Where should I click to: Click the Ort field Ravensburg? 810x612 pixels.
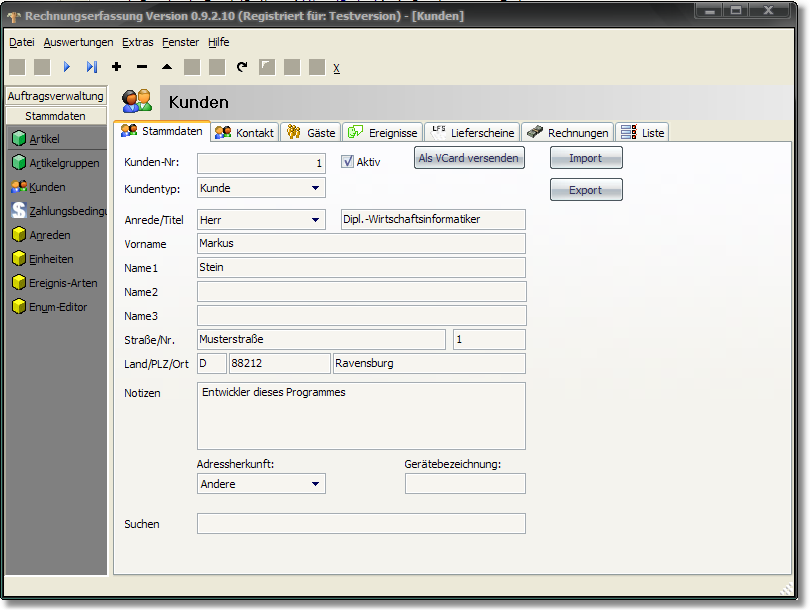pos(429,364)
